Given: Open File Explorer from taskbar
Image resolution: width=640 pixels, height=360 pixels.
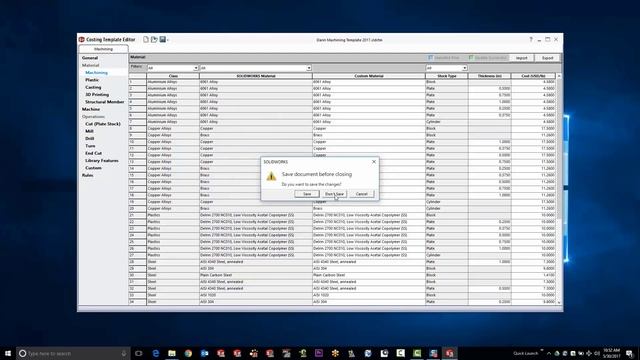Looking at the screenshot, I should [x=172, y=353].
